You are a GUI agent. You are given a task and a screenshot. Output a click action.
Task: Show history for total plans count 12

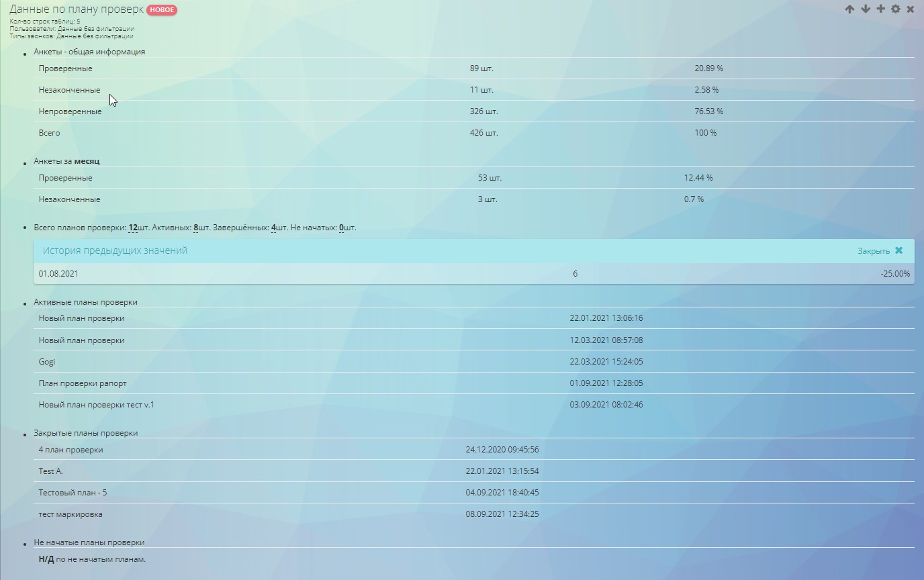coord(133,228)
